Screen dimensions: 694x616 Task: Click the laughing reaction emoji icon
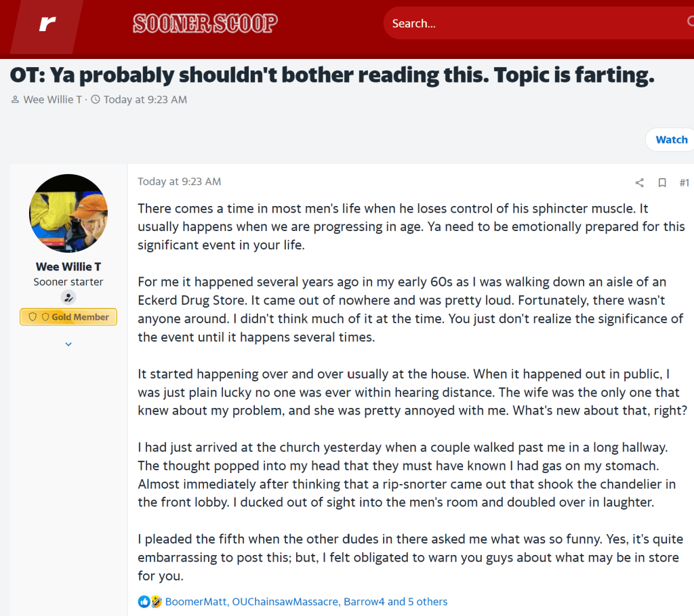[x=156, y=601]
